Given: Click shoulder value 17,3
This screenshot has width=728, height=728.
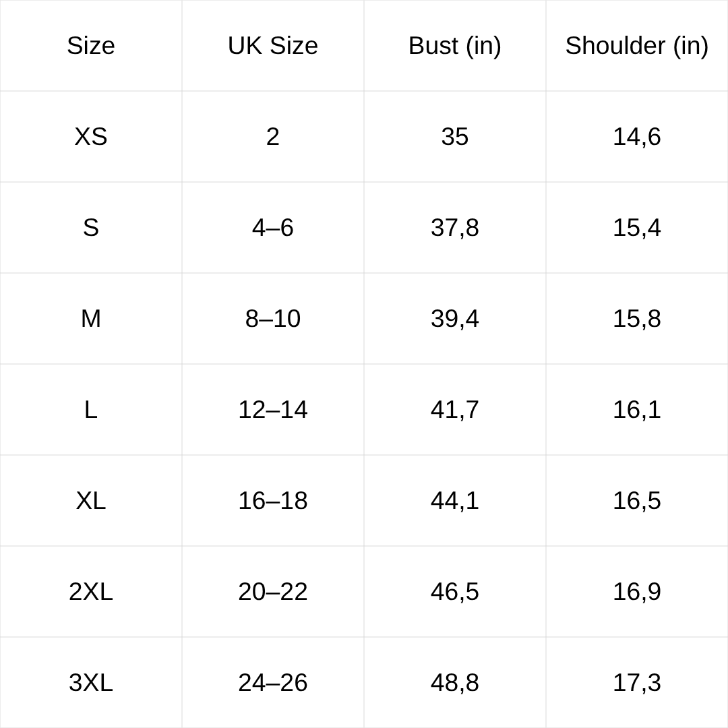Looking at the screenshot, I should tap(637, 683).
